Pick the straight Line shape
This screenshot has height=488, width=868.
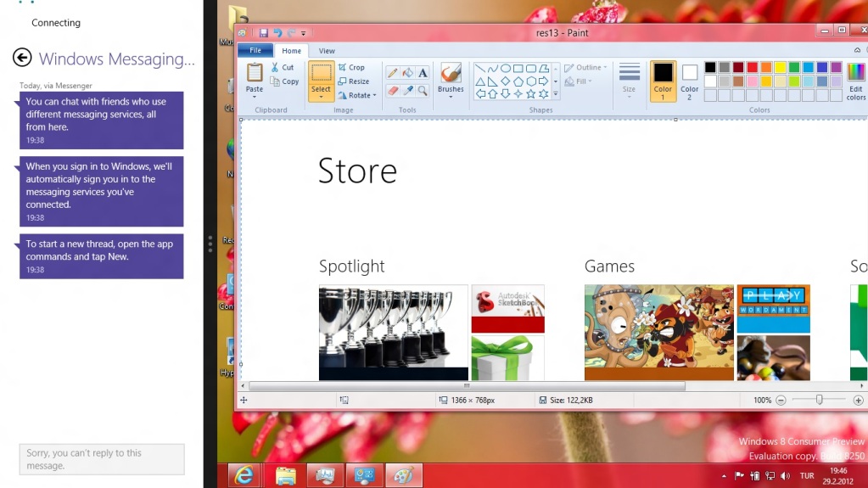480,69
